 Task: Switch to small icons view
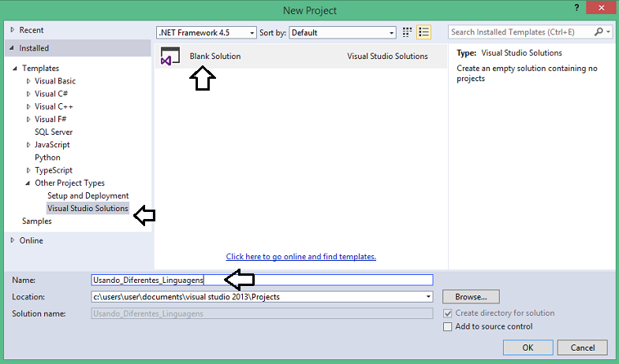pyautogui.click(x=408, y=32)
